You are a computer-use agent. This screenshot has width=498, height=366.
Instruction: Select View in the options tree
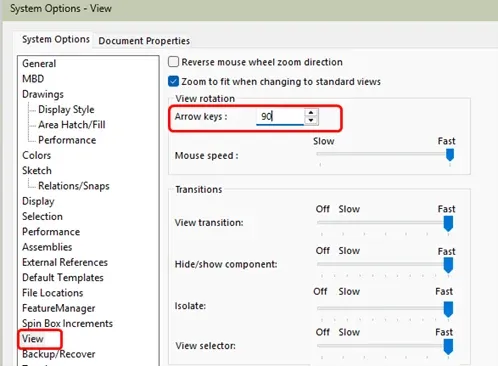(x=33, y=339)
